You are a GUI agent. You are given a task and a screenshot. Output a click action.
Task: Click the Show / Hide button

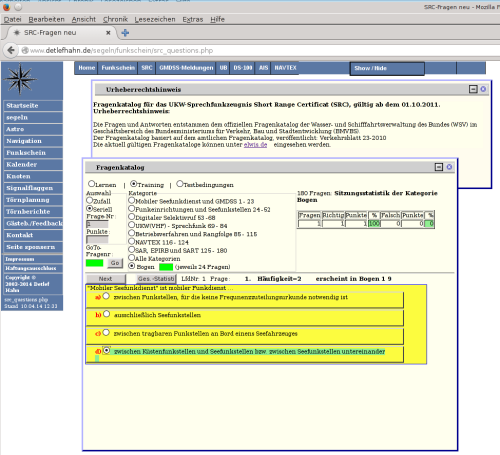click(387, 69)
